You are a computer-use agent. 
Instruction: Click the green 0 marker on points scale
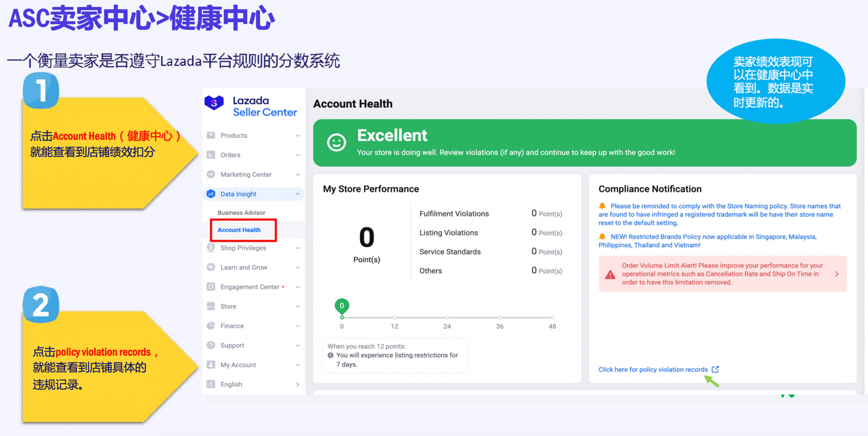[x=341, y=306]
